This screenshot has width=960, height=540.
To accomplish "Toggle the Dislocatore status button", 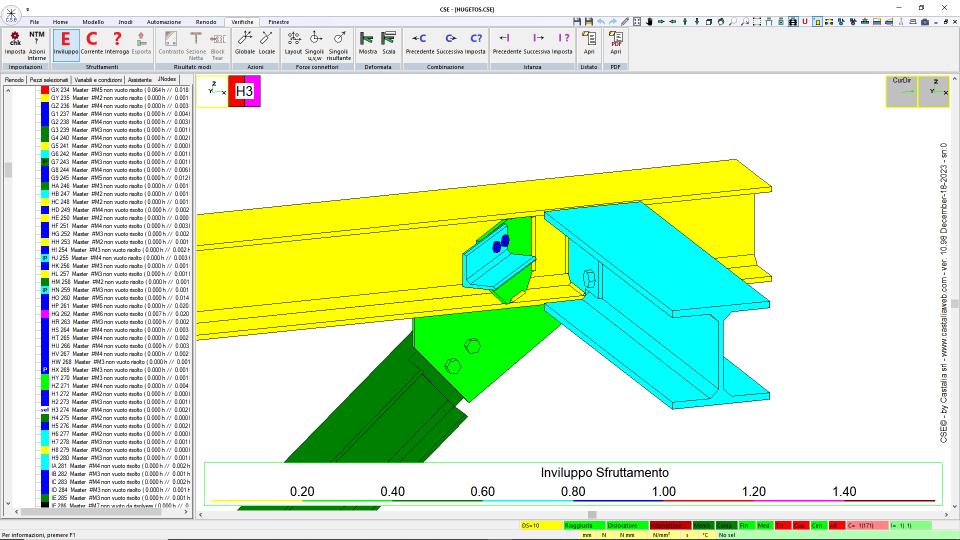I will [x=627, y=526].
